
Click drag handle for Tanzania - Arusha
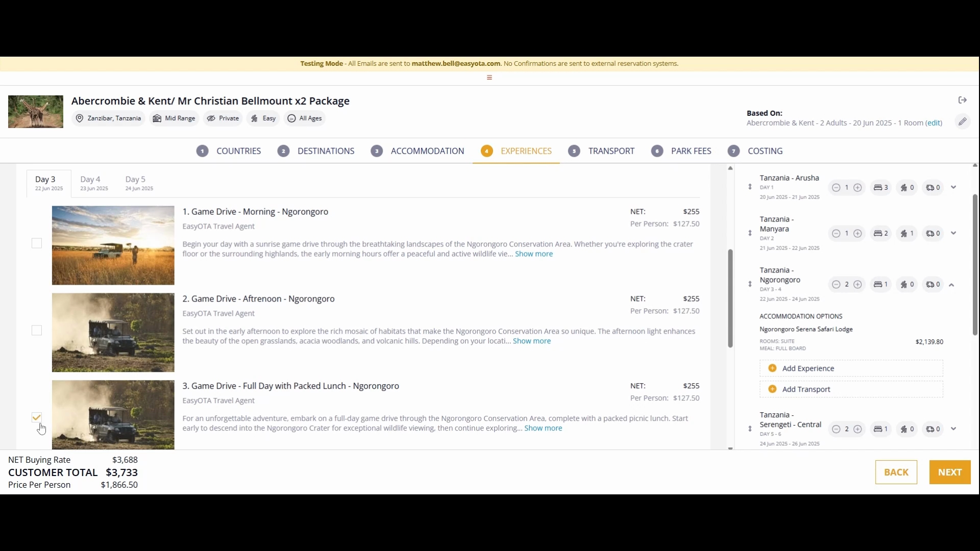pos(750,187)
